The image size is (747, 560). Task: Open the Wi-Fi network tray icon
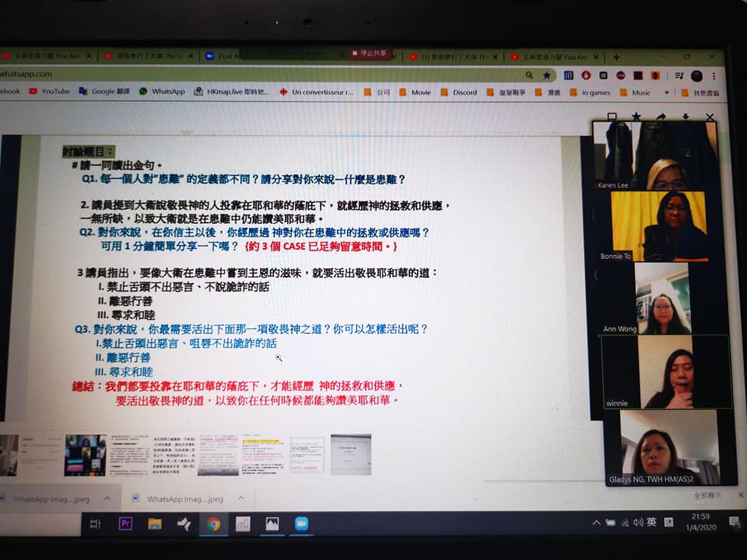click(625, 523)
